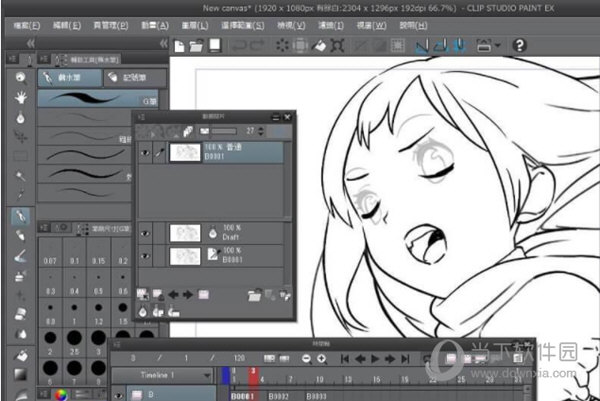
Task: Select the Fill bucket tool in the toolbox
Action: [x=21, y=355]
